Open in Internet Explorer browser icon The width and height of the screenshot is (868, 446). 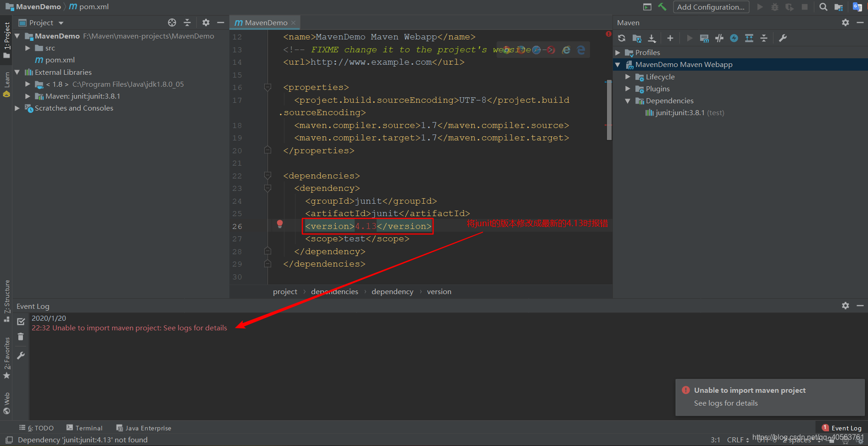(567, 50)
